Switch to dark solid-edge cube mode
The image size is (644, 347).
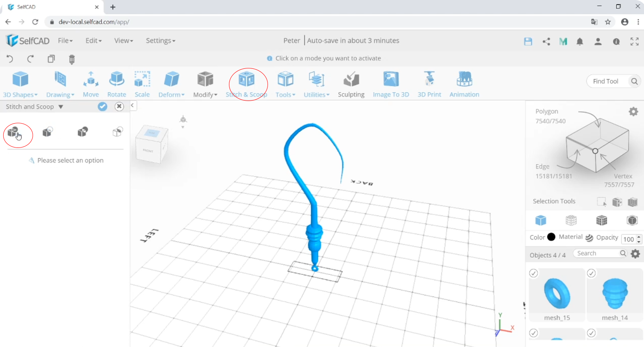[632, 220]
